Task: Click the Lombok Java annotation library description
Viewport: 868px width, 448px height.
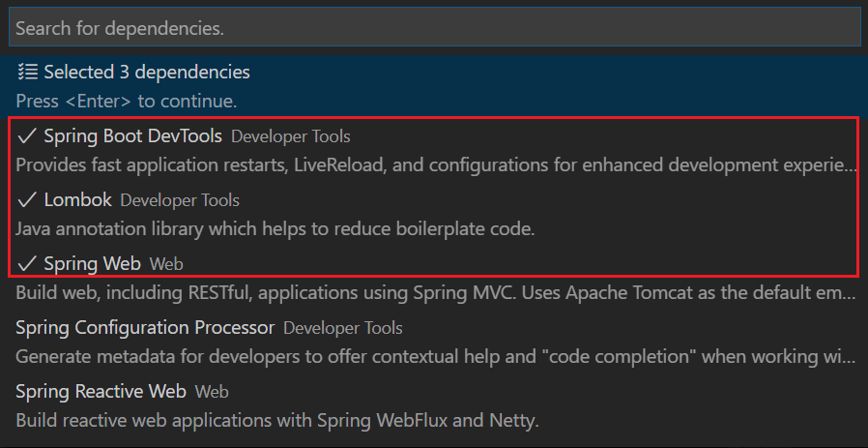Action: (x=275, y=228)
